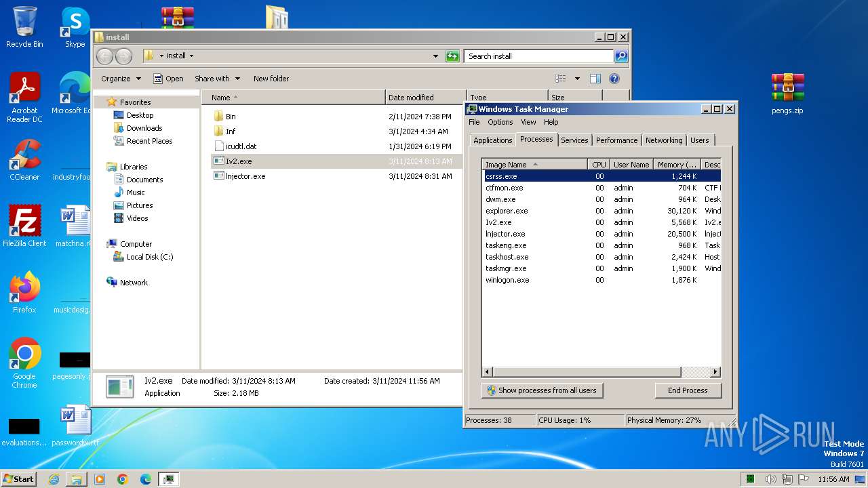Switch to the Performance tab
Screen dimensions: 868x488
tap(617, 140)
